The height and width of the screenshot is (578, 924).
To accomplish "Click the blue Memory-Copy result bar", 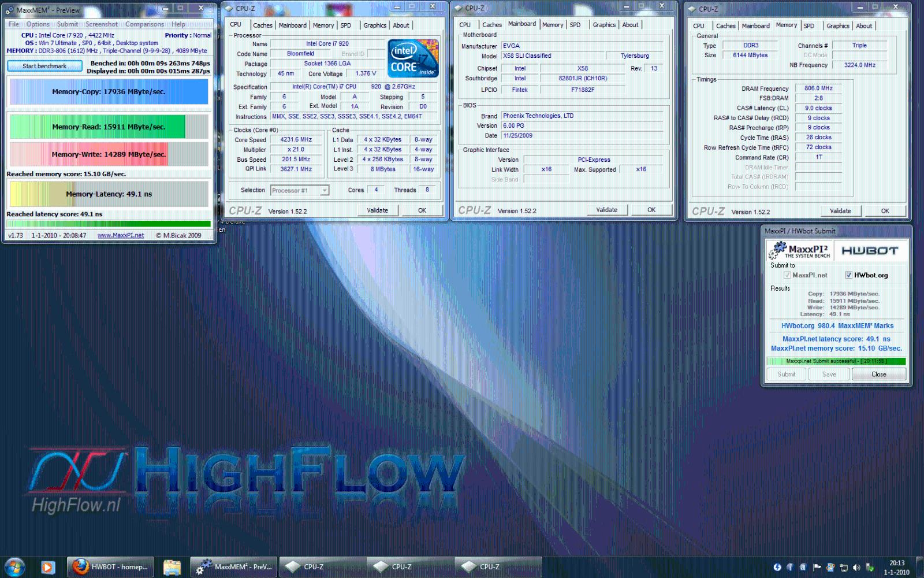I will (109, 91).
